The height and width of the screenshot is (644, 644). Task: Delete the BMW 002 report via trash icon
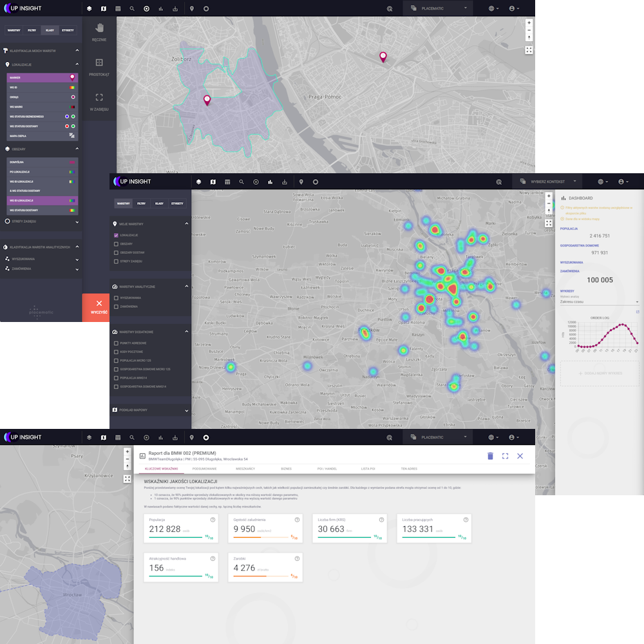[x=489, y=455]
